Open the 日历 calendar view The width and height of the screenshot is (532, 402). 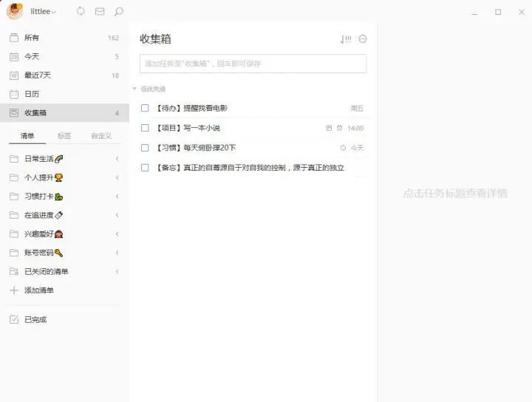click(64, 94)
